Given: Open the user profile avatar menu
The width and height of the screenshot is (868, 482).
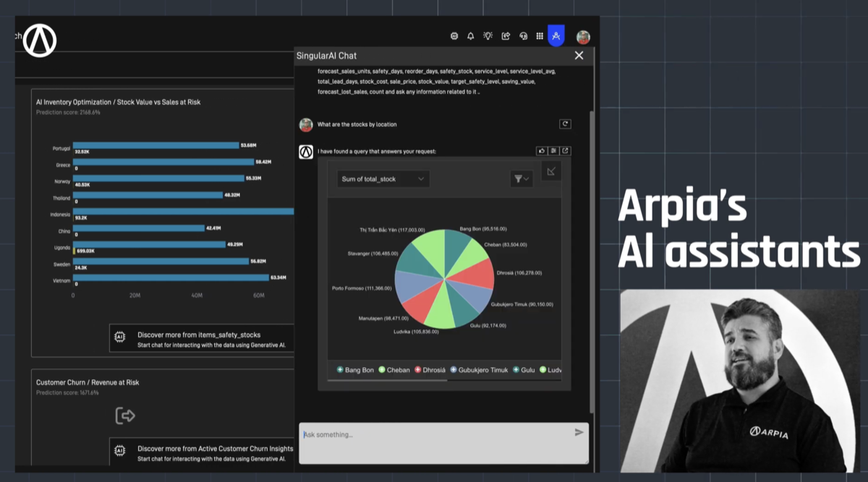Looking at the screenshot, I should [583, 37].
